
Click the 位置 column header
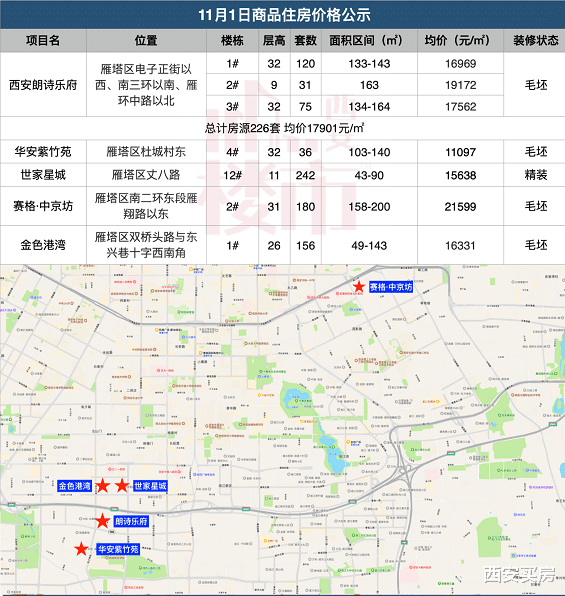(x=146, y=40)
